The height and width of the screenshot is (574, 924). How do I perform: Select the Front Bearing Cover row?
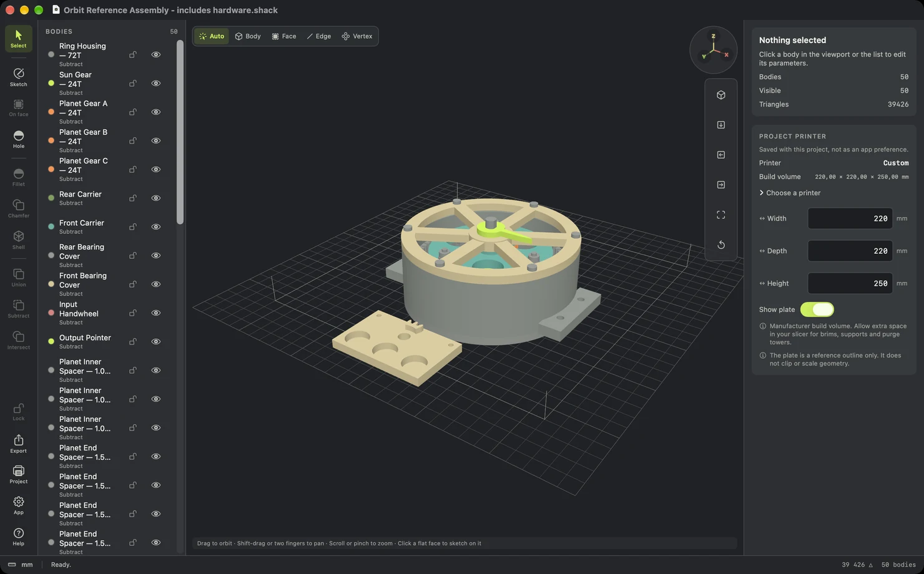(x=107, y=285)
